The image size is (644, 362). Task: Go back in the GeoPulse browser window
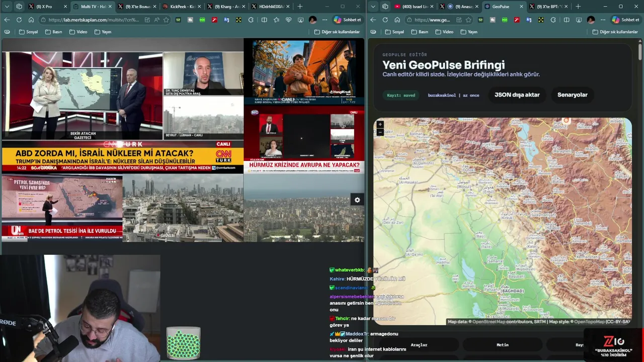(373, 20)
